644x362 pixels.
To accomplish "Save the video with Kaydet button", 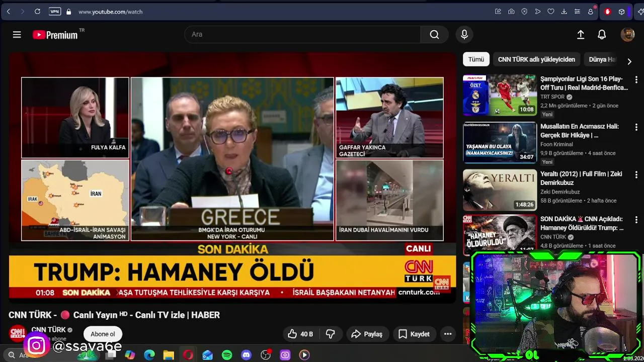I will coord(414,334).
